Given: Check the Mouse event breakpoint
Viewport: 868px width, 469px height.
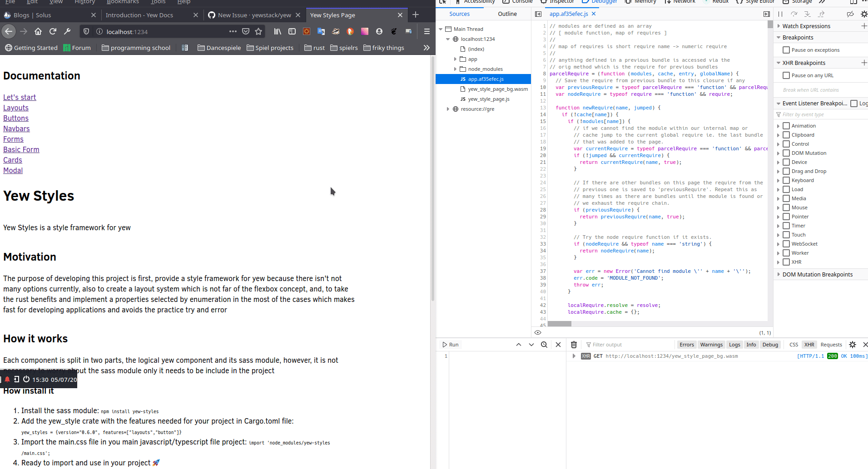Looking at the screenshot, I should pos(786,207).
